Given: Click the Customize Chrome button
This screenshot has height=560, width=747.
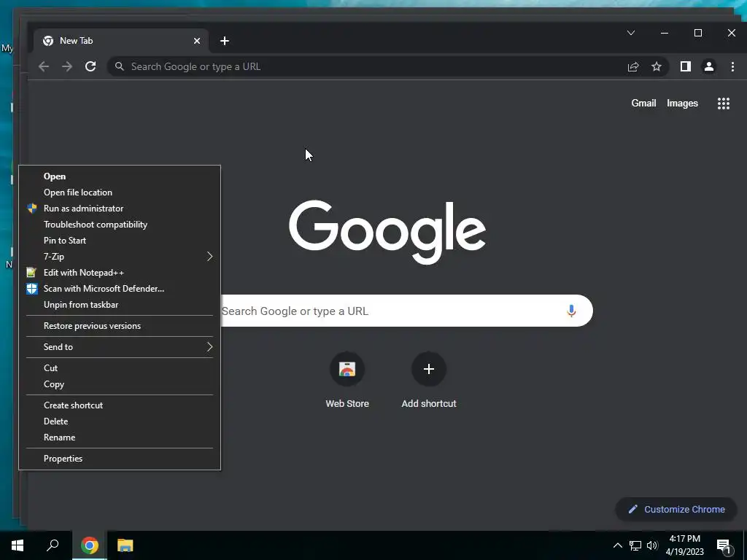Looking at the screenshot, I should pos(676,510).
